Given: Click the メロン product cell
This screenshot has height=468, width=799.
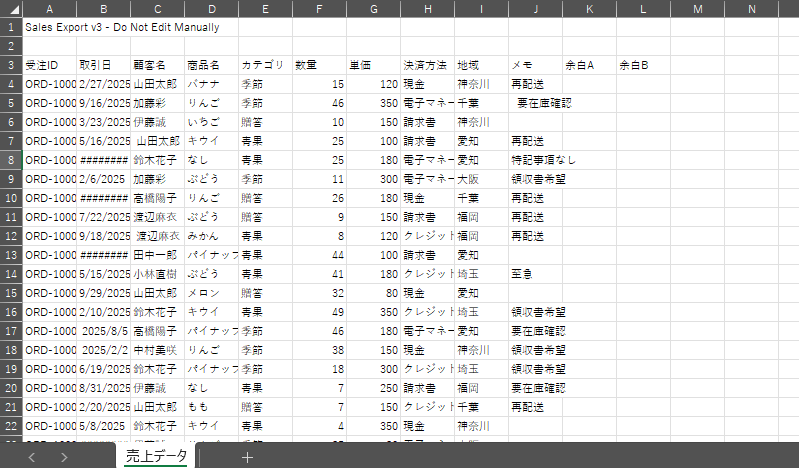Looking at the screenshot, I should 211,293.
